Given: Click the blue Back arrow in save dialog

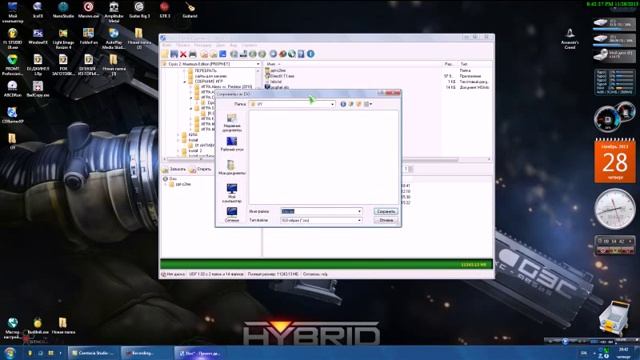Looking at the screenshot, I should point(343,104).
